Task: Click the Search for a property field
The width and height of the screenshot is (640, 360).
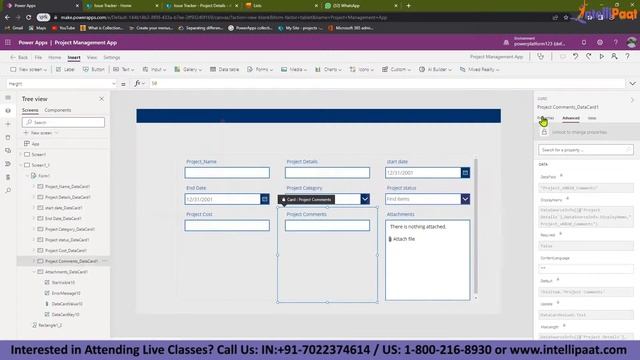Action: pyautogui.click(x=586, y=150)
